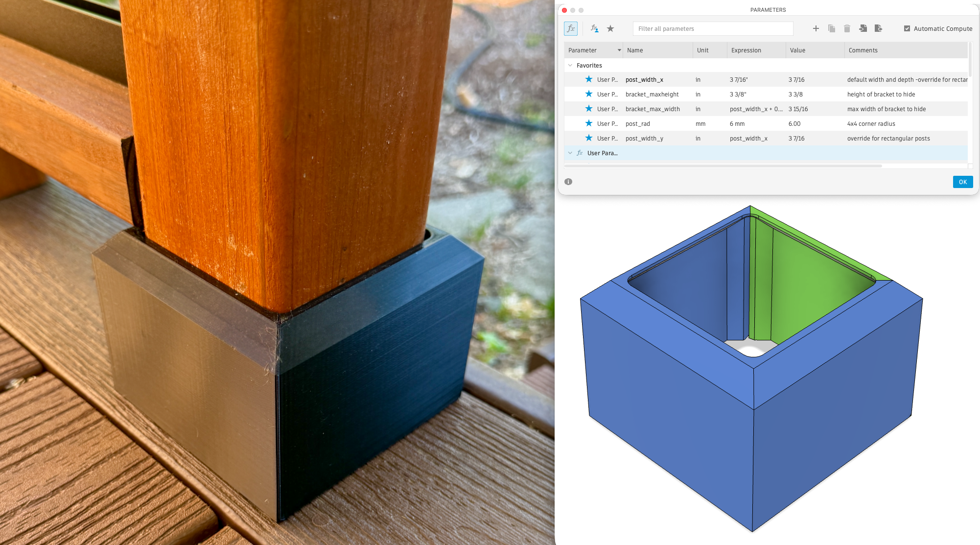Open the info icon at dialog bottom

pos(568,182)
